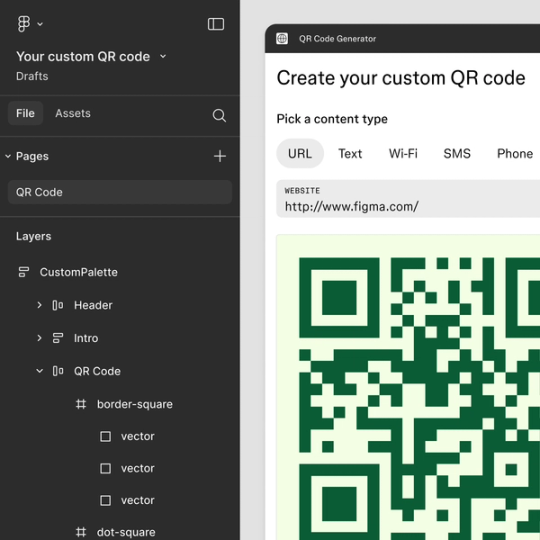The image size is (540, 540).
Task: Click the Drafts location label
Action: coord(32,76)
